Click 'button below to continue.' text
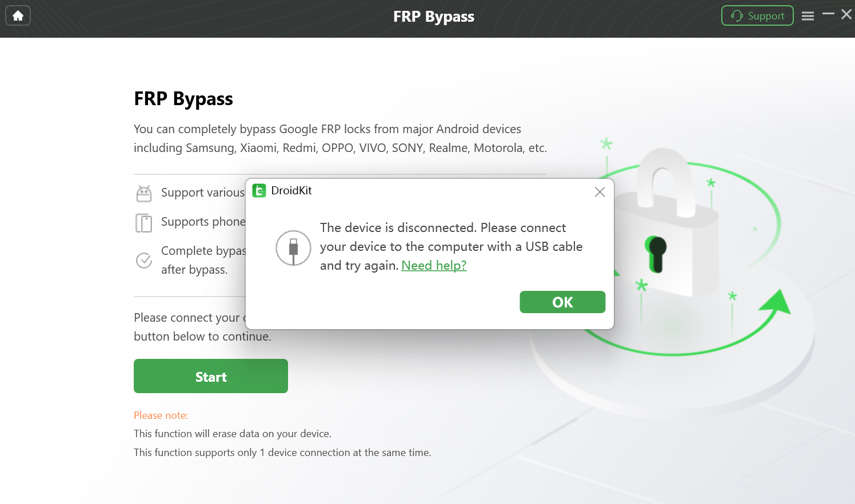This screenshot has width=855, height=504. 202,337
